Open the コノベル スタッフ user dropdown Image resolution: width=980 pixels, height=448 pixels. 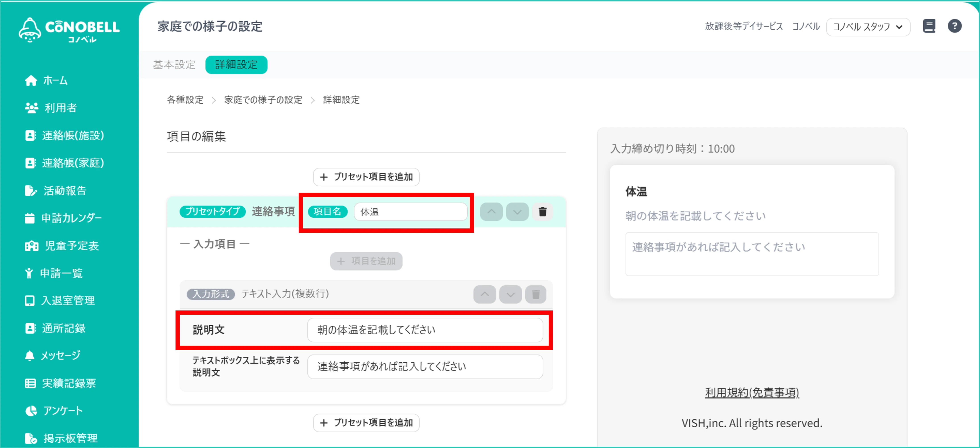[868, 27]
